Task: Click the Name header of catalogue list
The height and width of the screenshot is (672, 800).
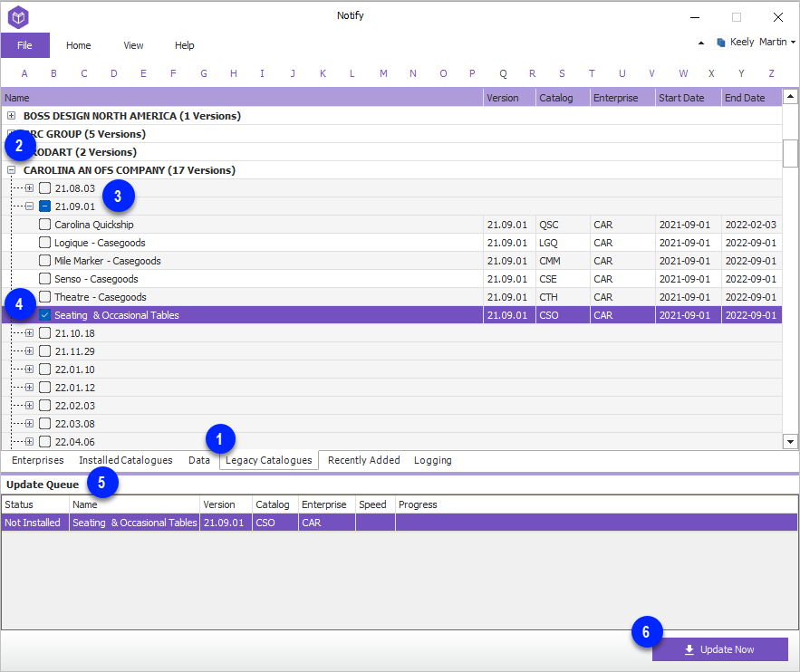Action: pyautogui.click(x=242, y=98)
